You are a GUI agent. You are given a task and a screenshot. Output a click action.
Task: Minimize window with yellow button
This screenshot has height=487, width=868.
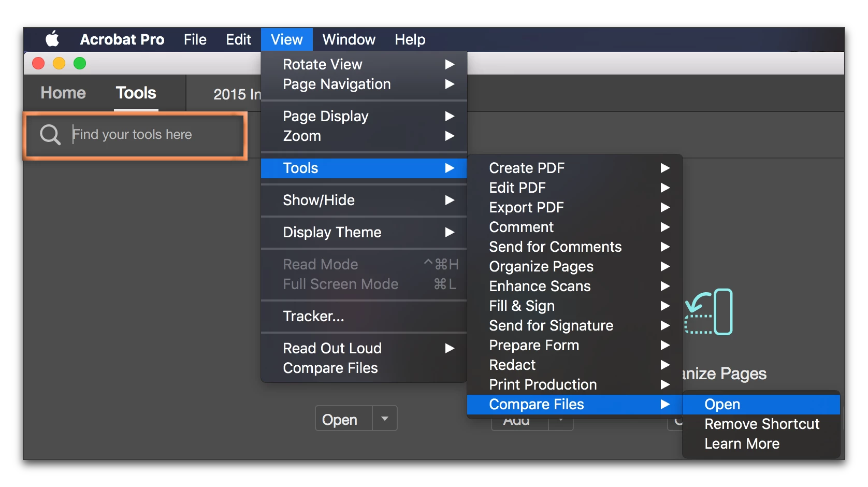[59, 63]
